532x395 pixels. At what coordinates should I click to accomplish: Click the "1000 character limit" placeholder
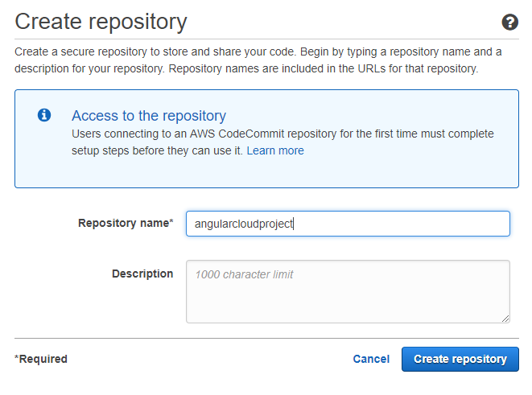(x=244, y=274)
